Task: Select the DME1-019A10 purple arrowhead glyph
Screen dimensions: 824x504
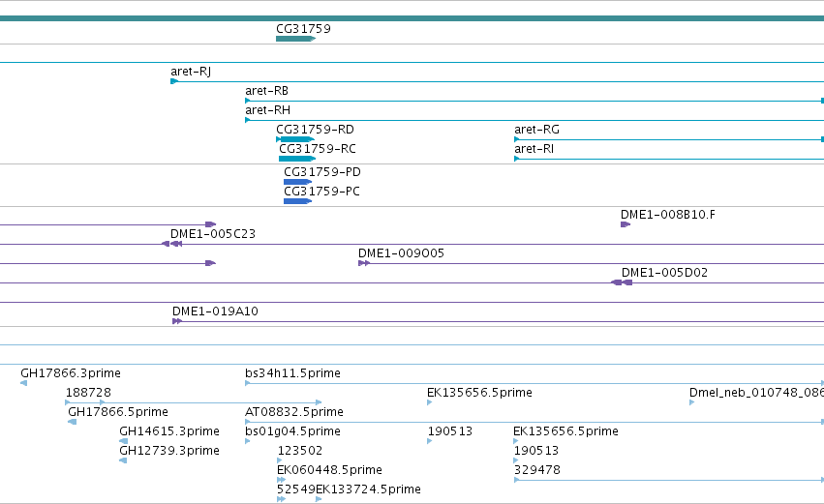Action: point(177,321)
